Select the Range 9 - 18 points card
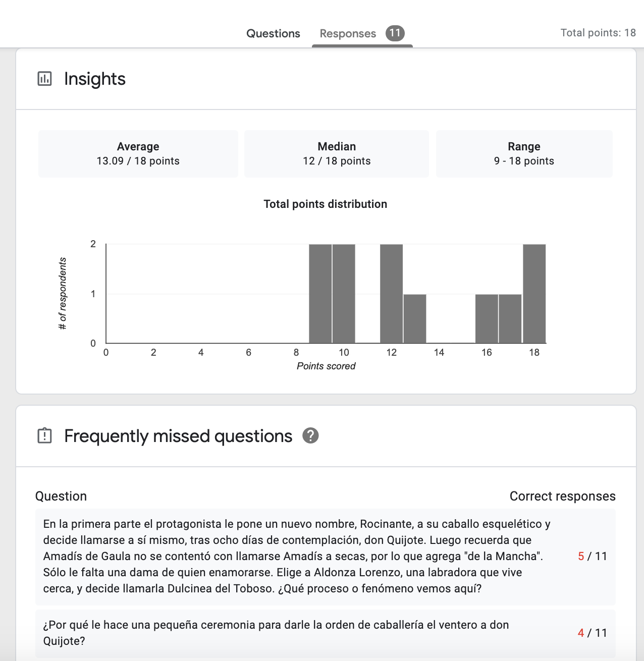Screen dimensions: 644x661 point(524,154)
